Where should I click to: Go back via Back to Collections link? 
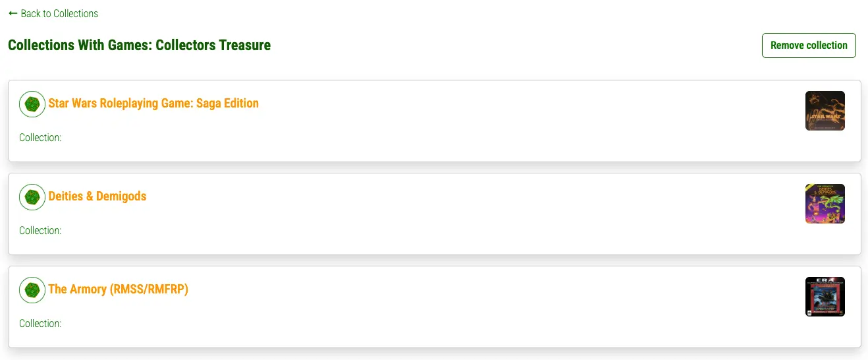pos(53,13)
